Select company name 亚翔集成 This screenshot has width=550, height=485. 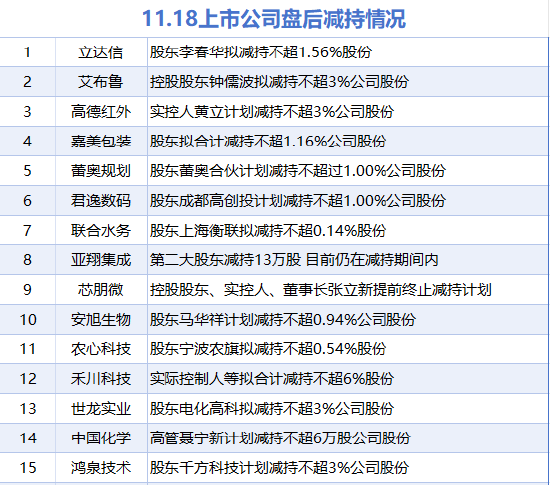pyautogui.click(x=101, y=260)
